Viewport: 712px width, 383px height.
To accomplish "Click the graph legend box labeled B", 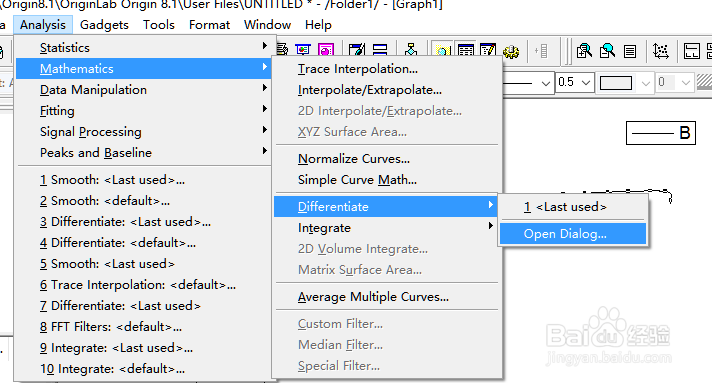I will point(661,133).
